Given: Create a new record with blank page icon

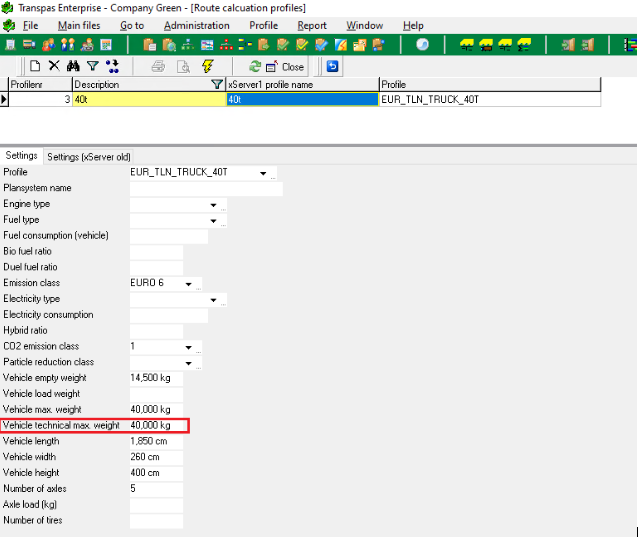Looking at the screenshot, I should [x=35, y=66].
